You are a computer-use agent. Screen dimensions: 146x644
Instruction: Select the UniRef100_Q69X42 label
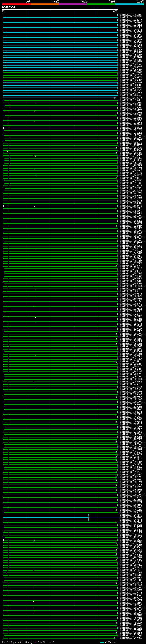pyautogui.click(x=131, y=95)
